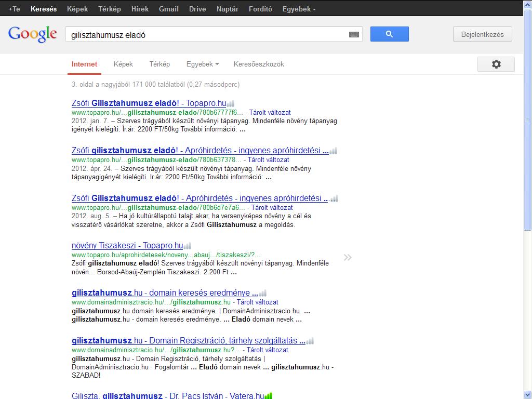Click the URL ending in '780b6d7e7a6...'
This screenshot has height=399, width=532.
tap(158, 208)
